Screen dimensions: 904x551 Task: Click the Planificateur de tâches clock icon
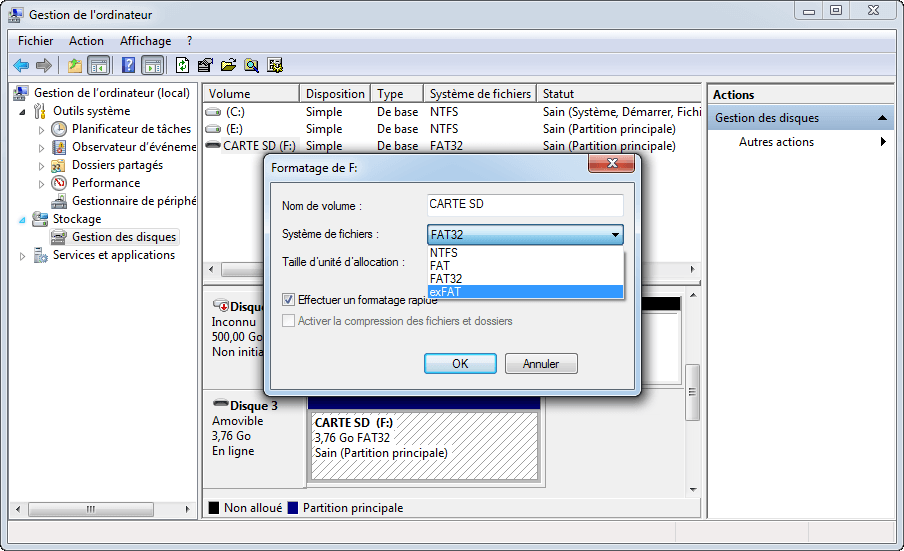pyautogui.click(x=59, y=129)
